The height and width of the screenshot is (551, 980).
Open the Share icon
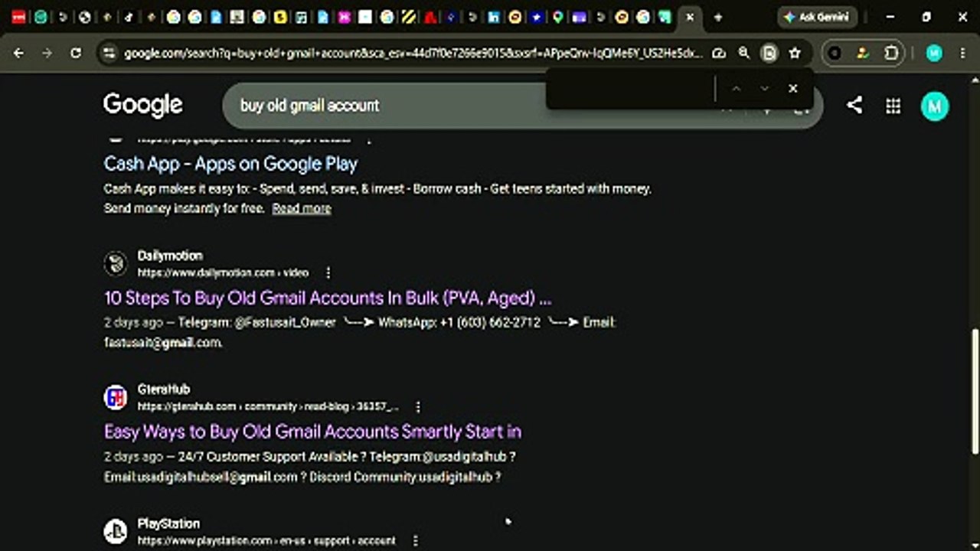(x=854, y=106)
